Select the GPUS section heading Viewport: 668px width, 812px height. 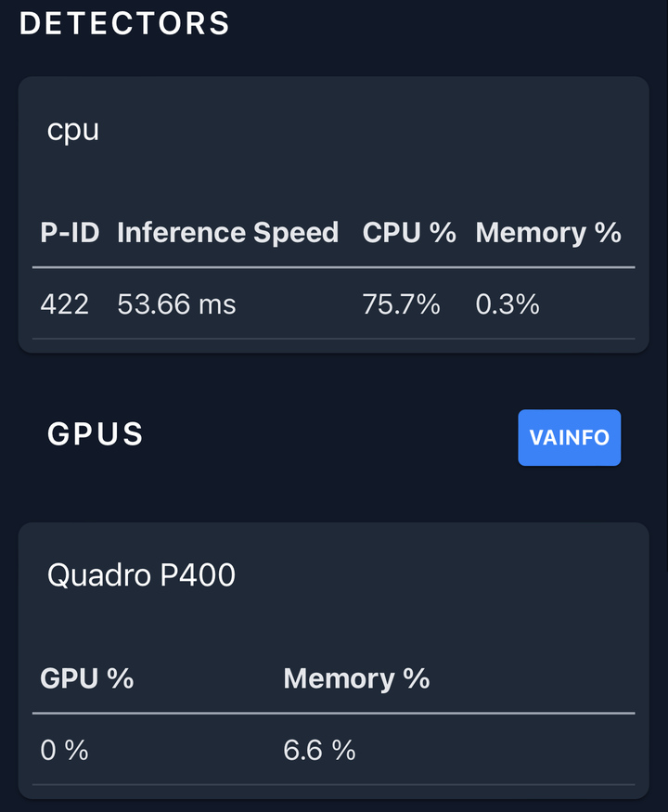tap(96, 434)
